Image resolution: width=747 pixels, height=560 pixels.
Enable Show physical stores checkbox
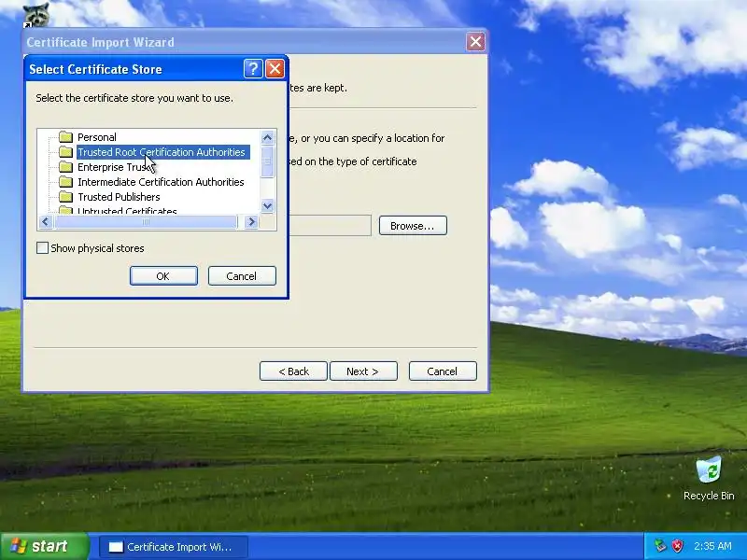point(42,248)
